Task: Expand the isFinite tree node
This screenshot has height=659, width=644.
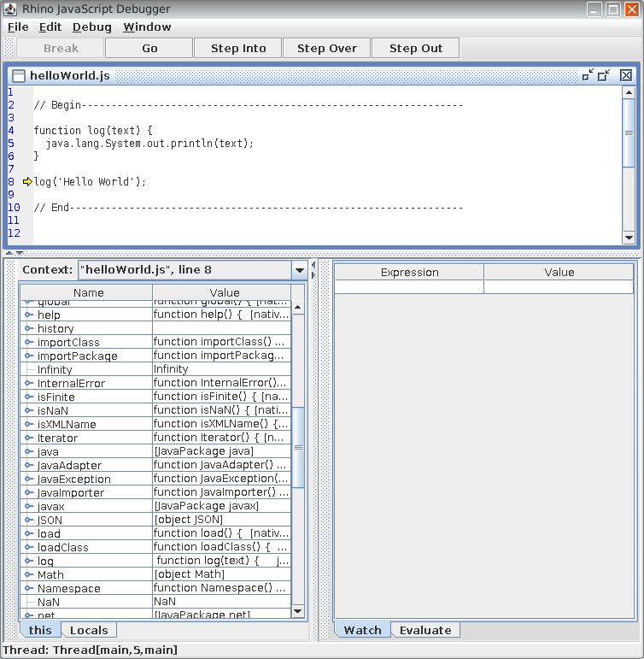Action: [28, 397]
